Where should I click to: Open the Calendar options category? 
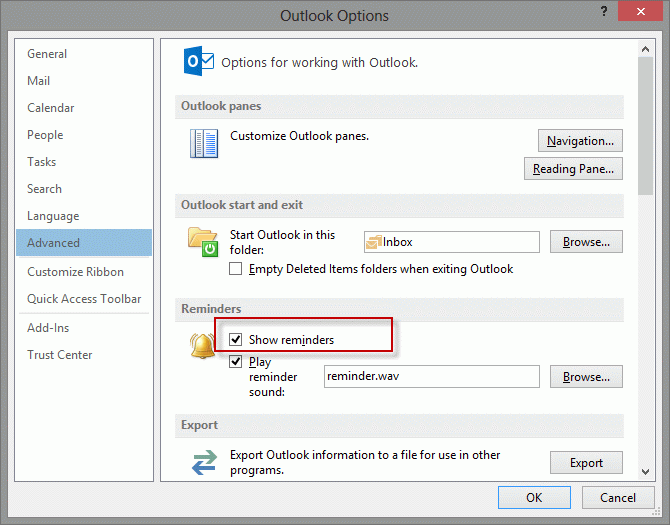(84, 108)
